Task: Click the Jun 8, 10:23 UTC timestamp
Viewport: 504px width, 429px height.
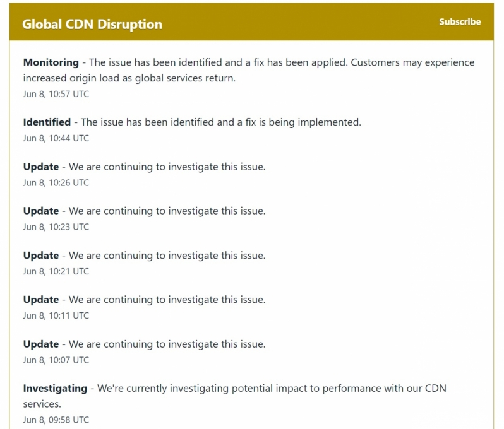Action: (56, 226)
